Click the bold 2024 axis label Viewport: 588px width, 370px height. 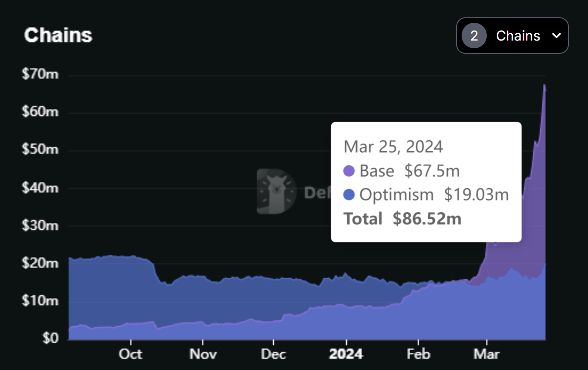346,354
